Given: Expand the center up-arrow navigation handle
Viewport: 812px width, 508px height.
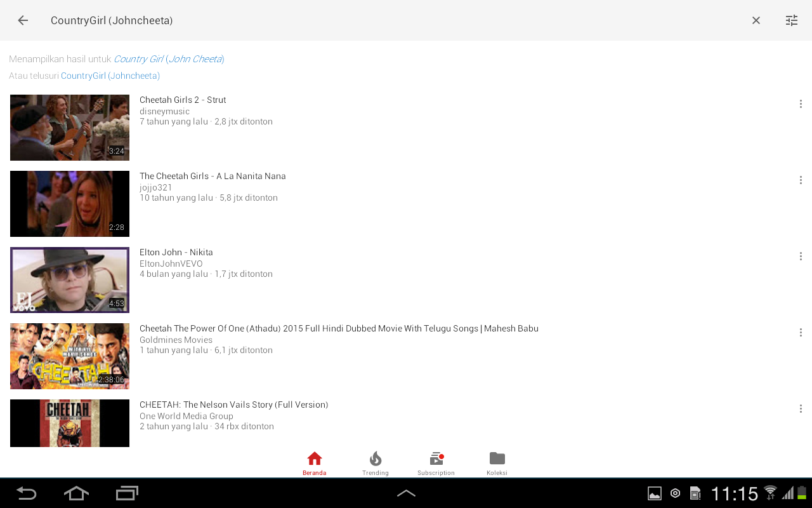Looking at the screenshot, I should click(406, 493).
